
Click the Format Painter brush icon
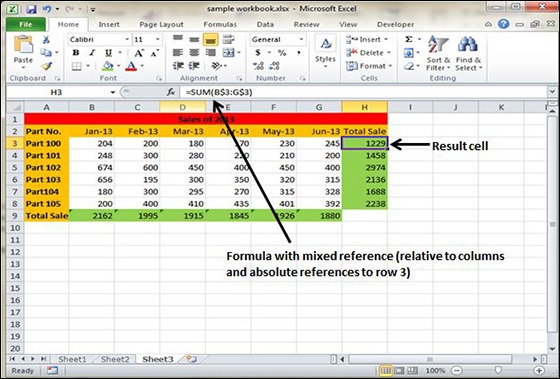[x=46, y=66]
